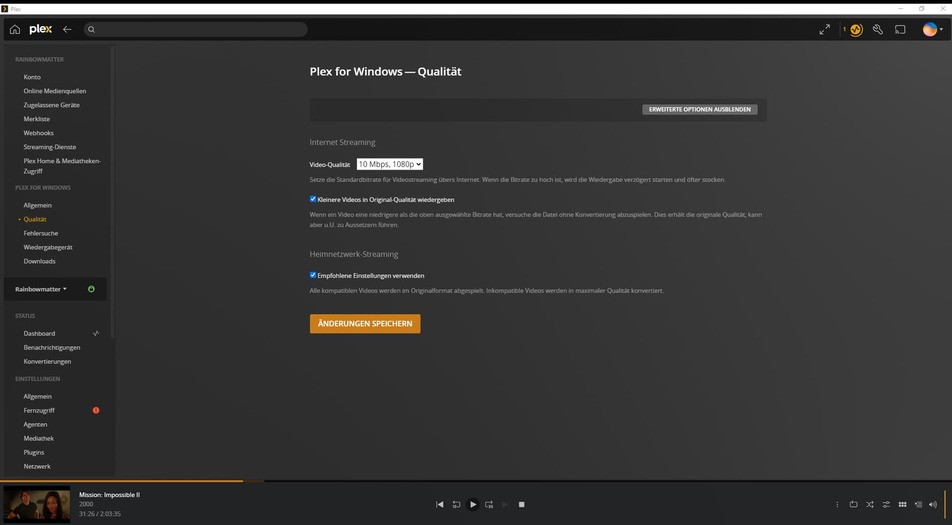Open the activity indicator icon
Screen dimensions: 952x525
point(856,30)
